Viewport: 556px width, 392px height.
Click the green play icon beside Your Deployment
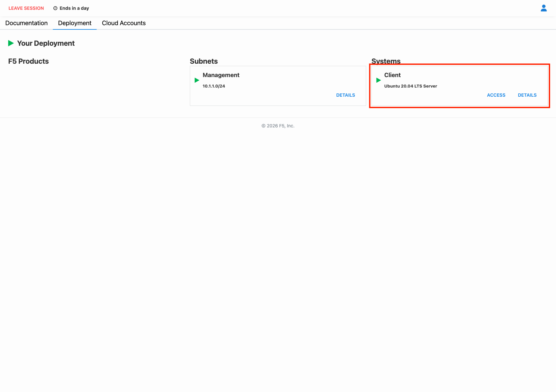click(11, 43)
